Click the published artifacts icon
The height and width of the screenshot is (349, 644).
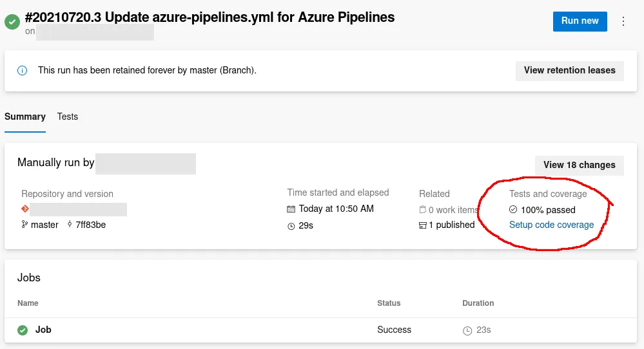point(423,225)
